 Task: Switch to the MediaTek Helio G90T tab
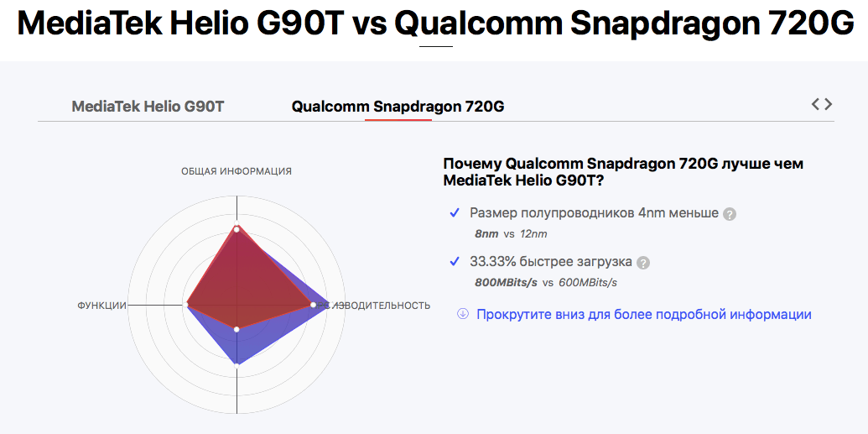point(148,107)
